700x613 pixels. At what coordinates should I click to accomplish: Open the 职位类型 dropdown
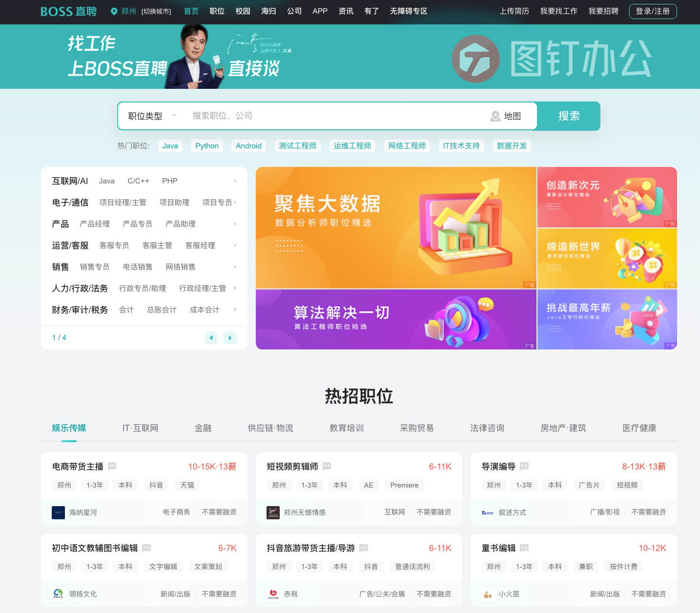point(151,116)
